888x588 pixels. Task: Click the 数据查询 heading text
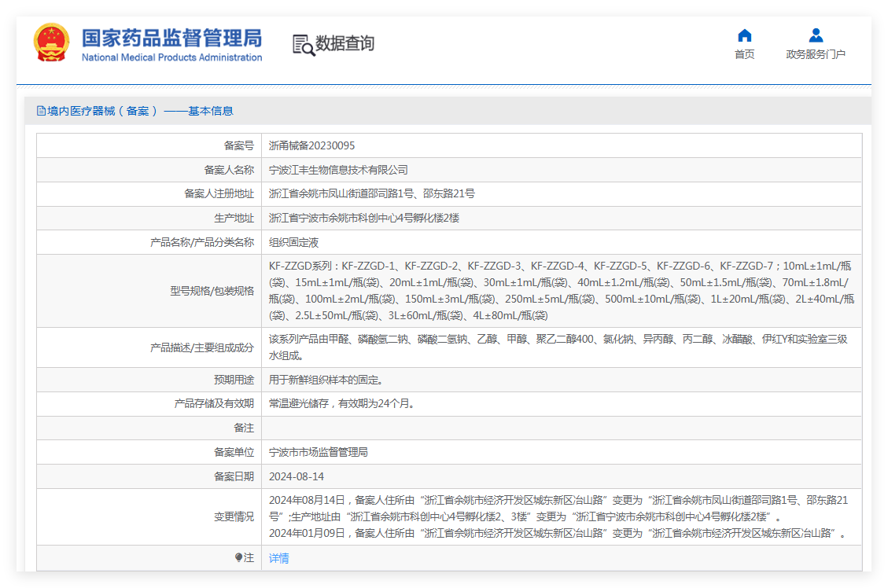[x=345, y=43]
